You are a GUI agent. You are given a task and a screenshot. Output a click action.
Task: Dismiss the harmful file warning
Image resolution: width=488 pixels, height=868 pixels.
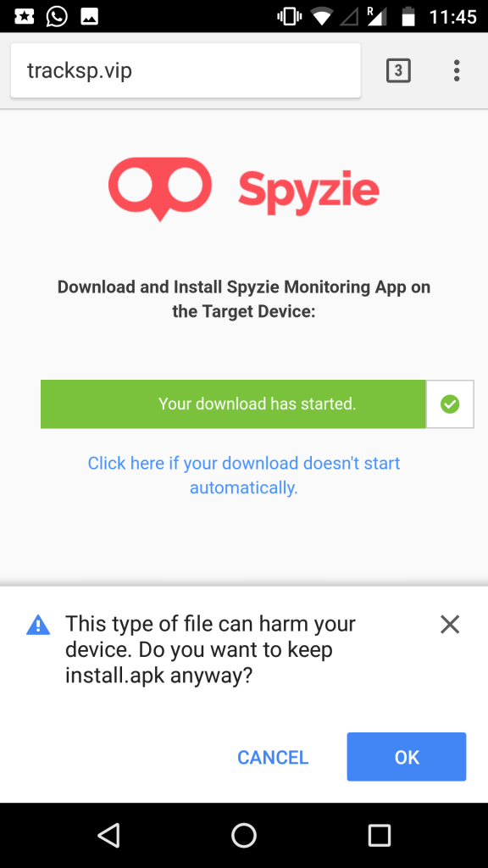click(x=450, y=624)
